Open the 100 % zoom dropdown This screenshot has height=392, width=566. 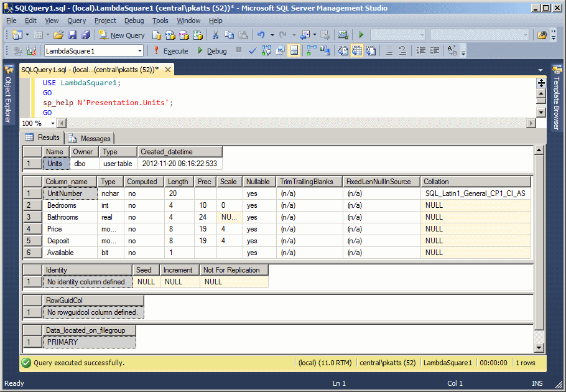pyautogui.click(x=53, y=123)
